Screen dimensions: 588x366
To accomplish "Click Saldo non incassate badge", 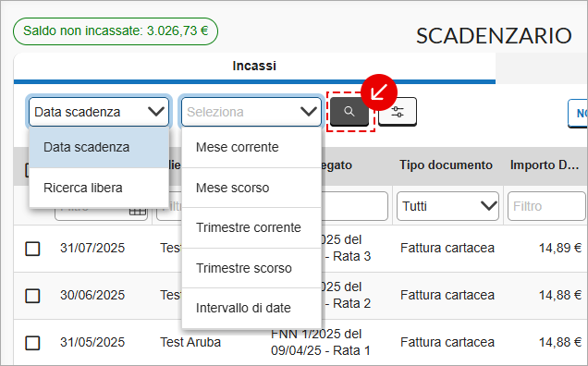I will pyautogui.click(x=116, y=31).
